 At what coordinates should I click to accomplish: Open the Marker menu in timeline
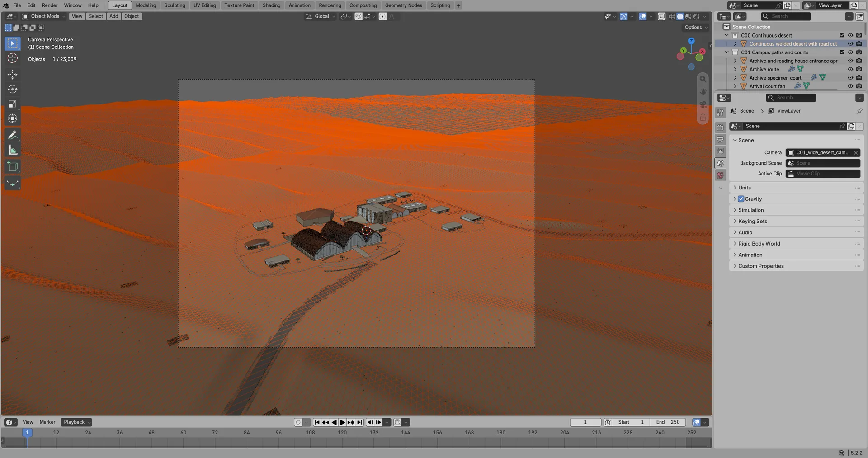coord(47,422)
